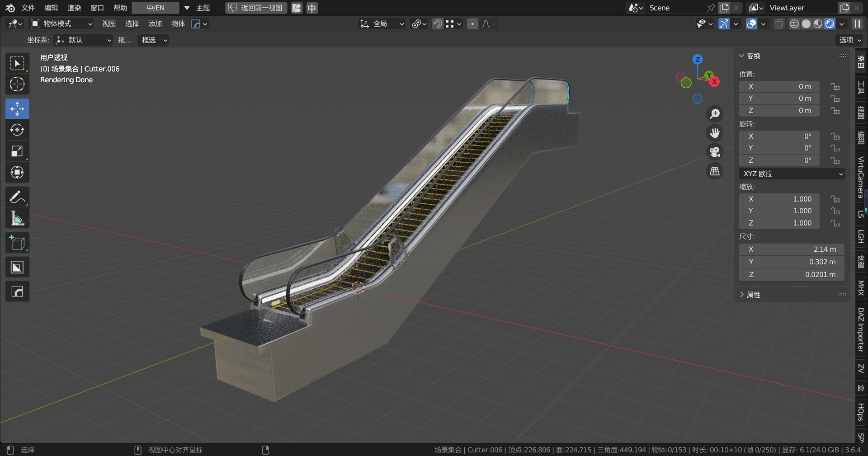Activate the 3D cursor tool

(x=17, y=85)
